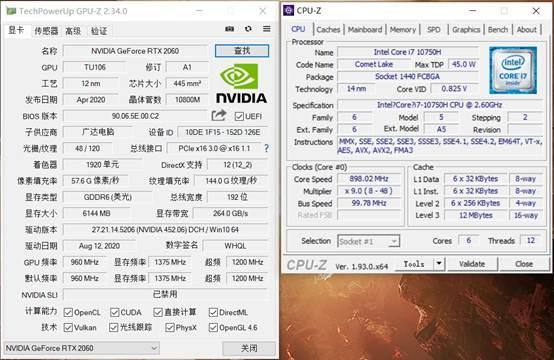The height and width of the screenshot is (360, 554).
Task: Click the Specification field in CPU-Z
Action: pos(440,105)
